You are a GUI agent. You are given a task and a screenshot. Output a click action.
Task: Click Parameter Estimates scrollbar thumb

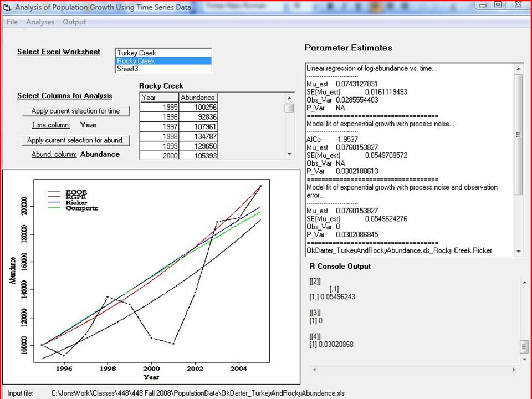click(519, 135)
